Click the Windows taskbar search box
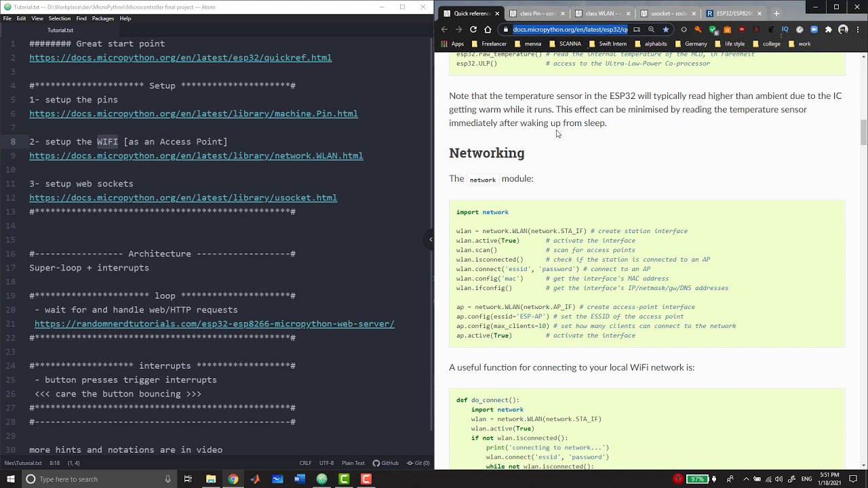 [98, 479]
